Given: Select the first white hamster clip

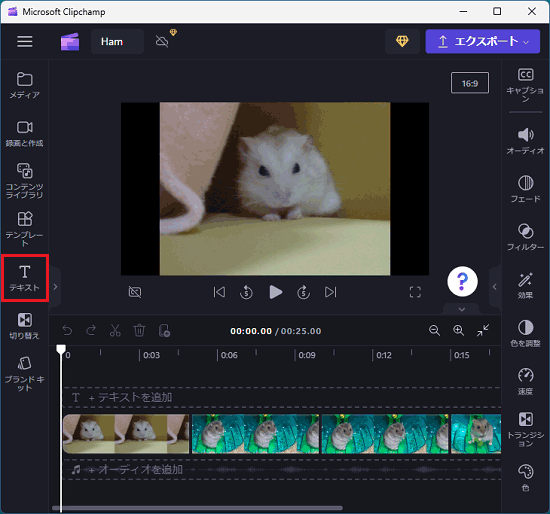Looking at the screenshot, I should coord(126,434).
